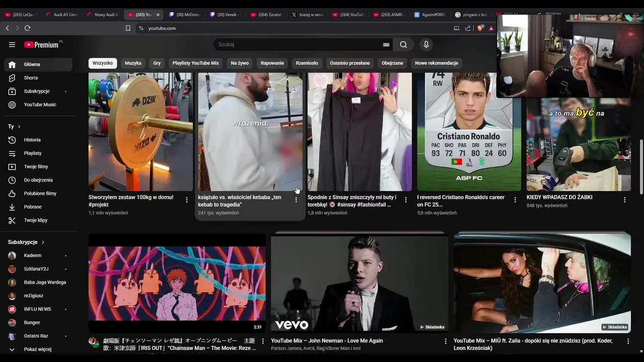Open options for the KIEDY WPADASZ DO ŻABKI short
The height and width of the screenshot is (362, 644).
coord(625,200)
